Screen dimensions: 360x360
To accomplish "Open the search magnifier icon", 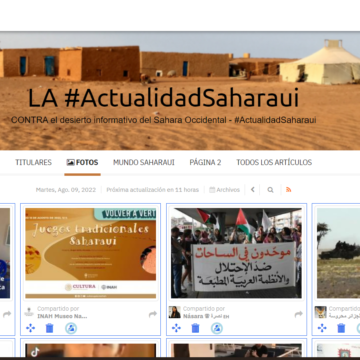I will coord(270,190).
